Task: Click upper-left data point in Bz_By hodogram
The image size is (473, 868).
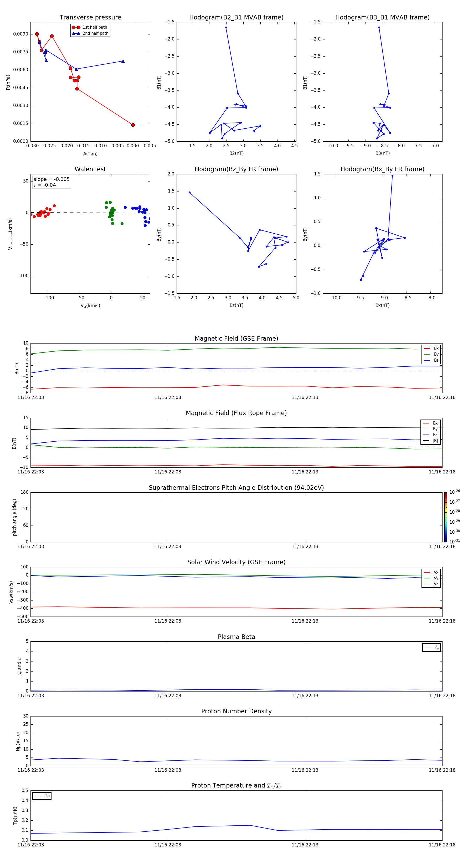Action: (189, 192)
